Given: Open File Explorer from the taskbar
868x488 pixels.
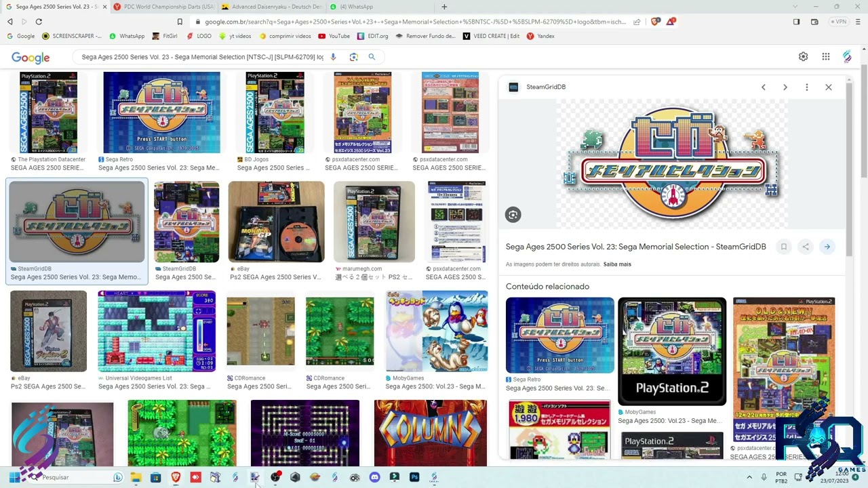Looking at the screenshot, I should tap(136, 477).
